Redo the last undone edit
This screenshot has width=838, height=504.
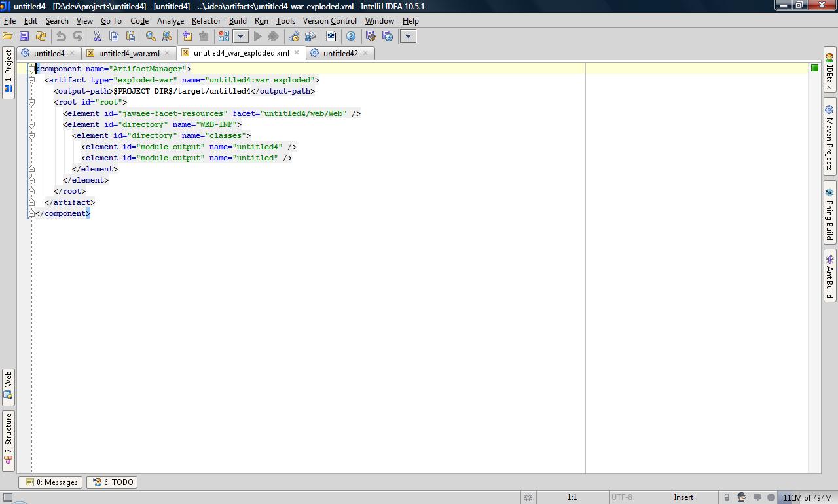(x=77, y=37)
